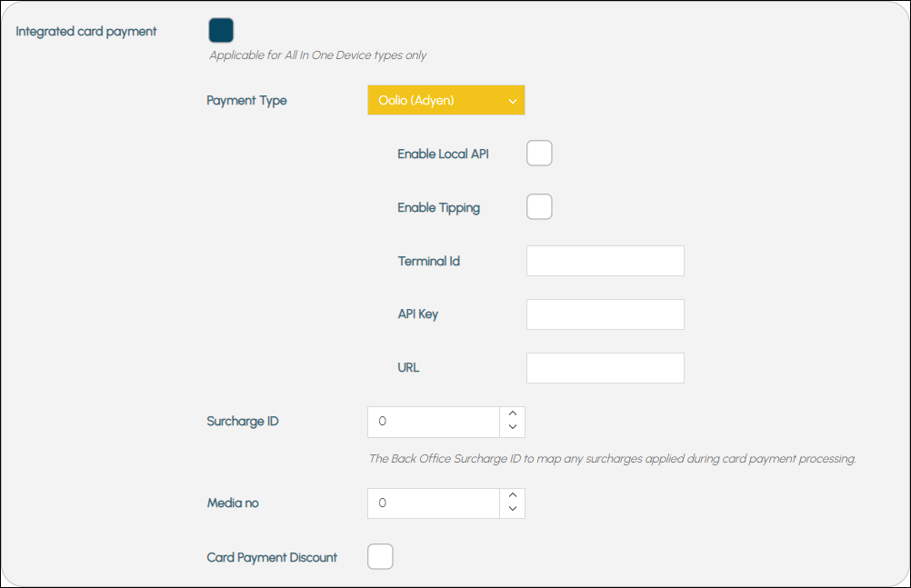Click the 'Enable Tipping' label
The height and width of the screenshot is (588, 911).
click(438, 208)
